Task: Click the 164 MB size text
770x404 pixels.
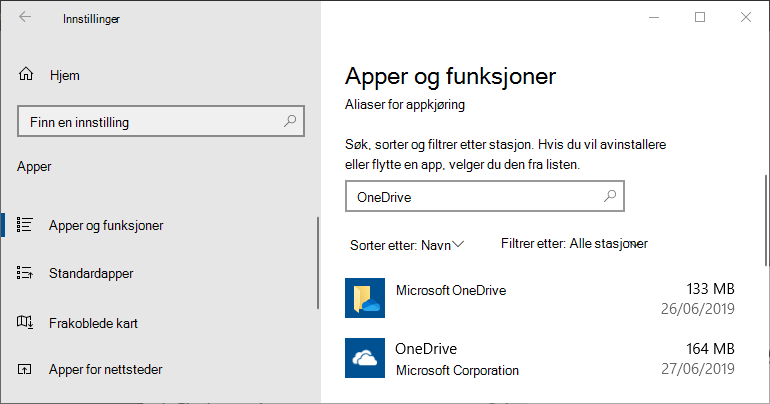Action: click(710, 349)
